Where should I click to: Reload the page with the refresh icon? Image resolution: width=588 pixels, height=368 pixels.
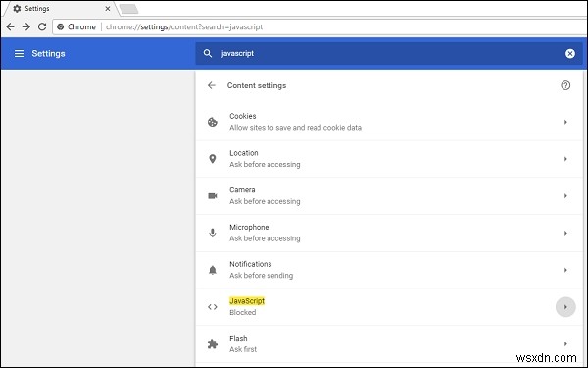[x=42, y=26]
